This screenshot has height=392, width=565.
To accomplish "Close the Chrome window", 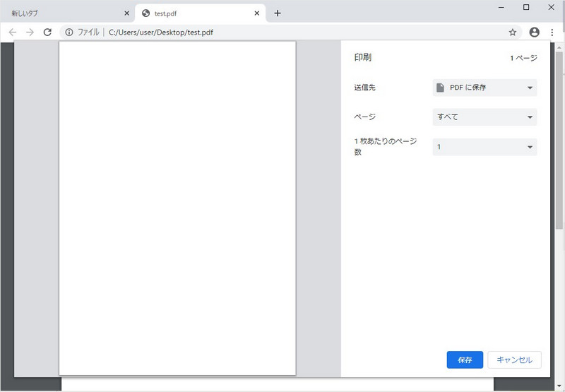I will click(x=552, y=8).
